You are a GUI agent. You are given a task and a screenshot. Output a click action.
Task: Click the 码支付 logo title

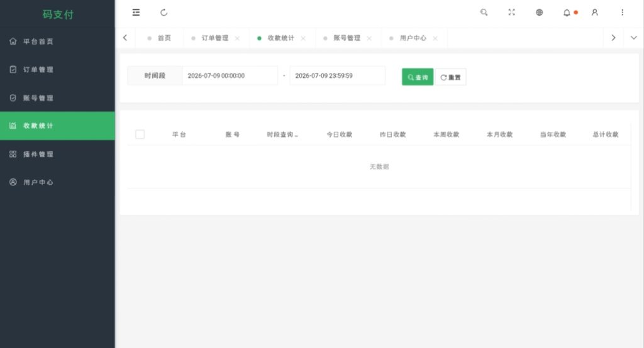pyautogui.click(x=58, y=14)
